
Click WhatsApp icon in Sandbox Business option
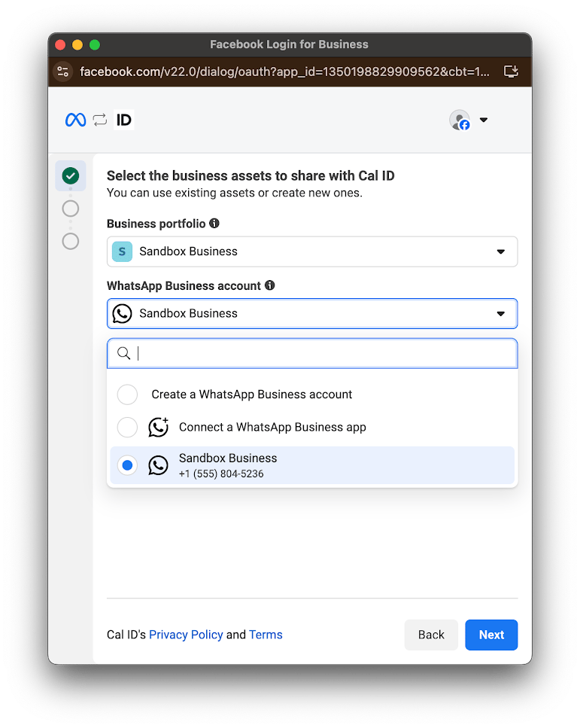pos(158,465)
